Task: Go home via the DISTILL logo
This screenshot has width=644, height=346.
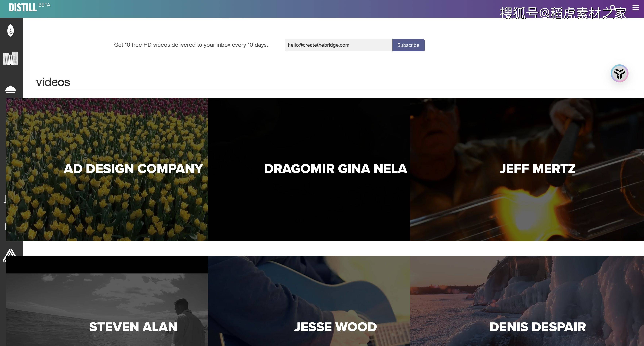Action: (23, 7)
